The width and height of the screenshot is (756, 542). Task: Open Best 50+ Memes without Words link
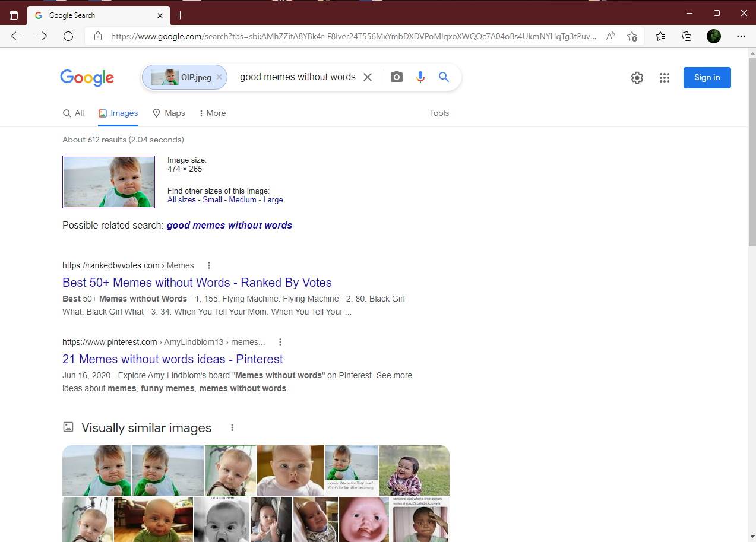197,283
